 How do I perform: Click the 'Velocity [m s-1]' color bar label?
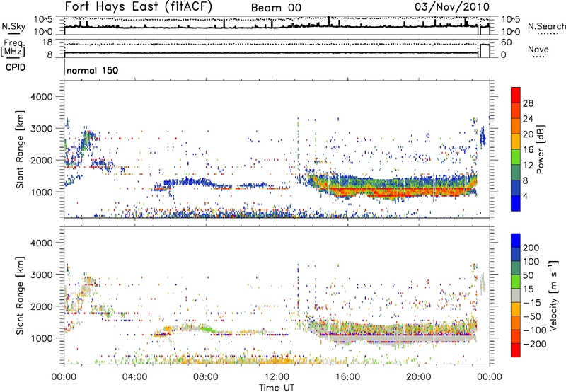coord(553,295)
